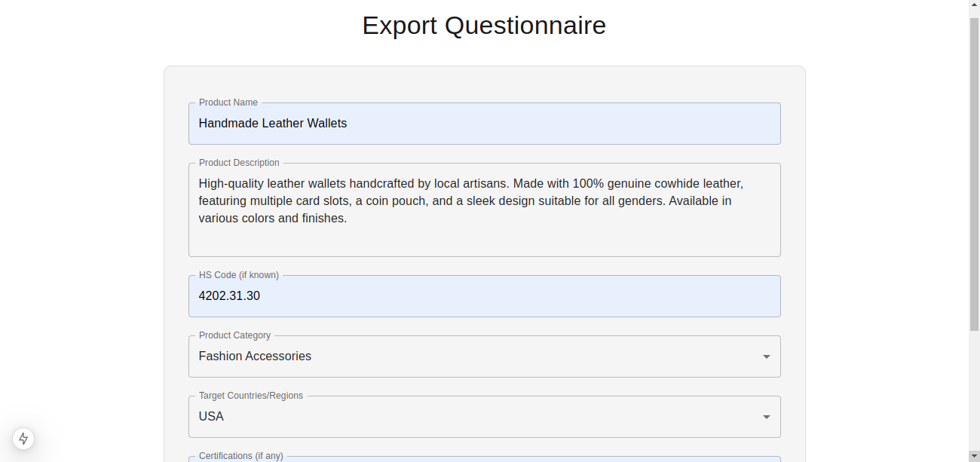
Task: Click the Product Description label text
Action: click(x=239, y=162)
